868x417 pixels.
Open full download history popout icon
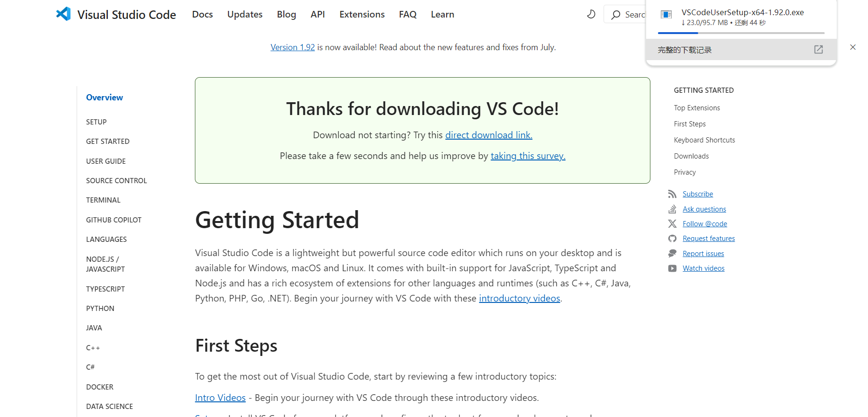coord(818,50)
